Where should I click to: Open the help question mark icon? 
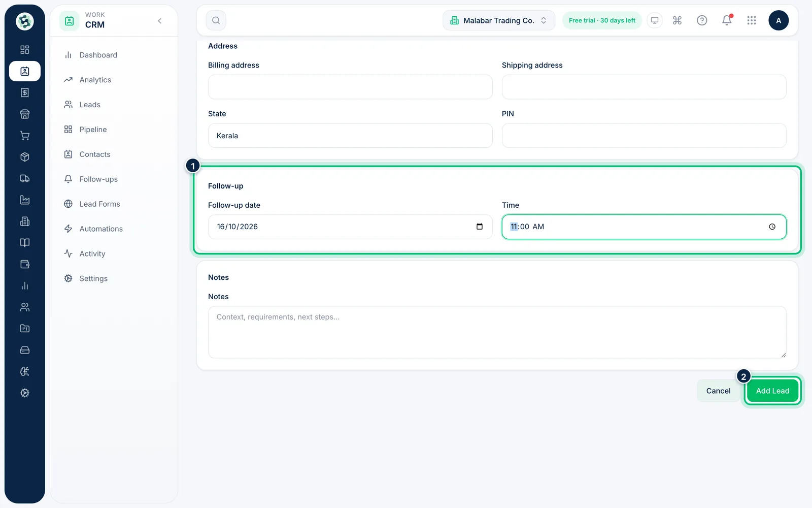click(702, 20)
